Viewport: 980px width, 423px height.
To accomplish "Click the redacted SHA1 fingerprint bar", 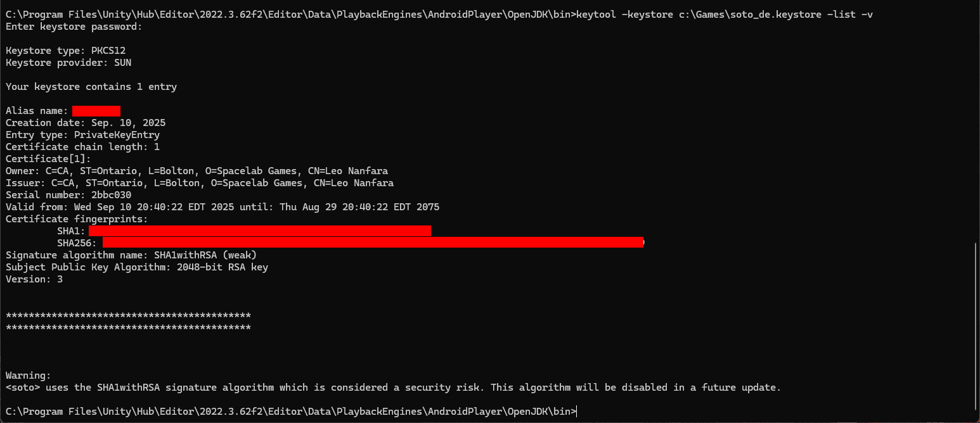I will tap(260, 231).
